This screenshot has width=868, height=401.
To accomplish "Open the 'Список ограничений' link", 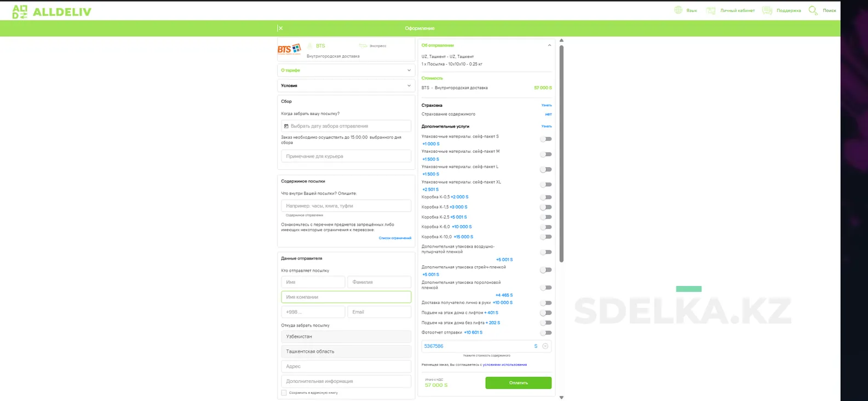I will click(x=395, y=238).
